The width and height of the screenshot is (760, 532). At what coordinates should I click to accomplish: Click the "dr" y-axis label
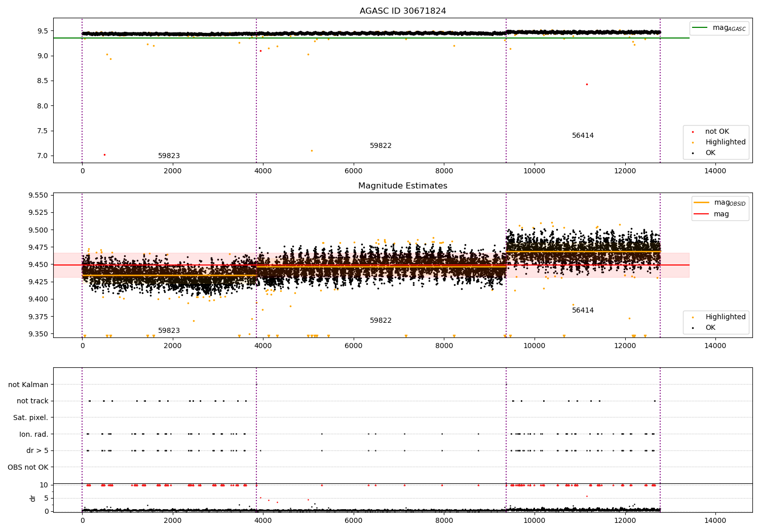[33, 498]
